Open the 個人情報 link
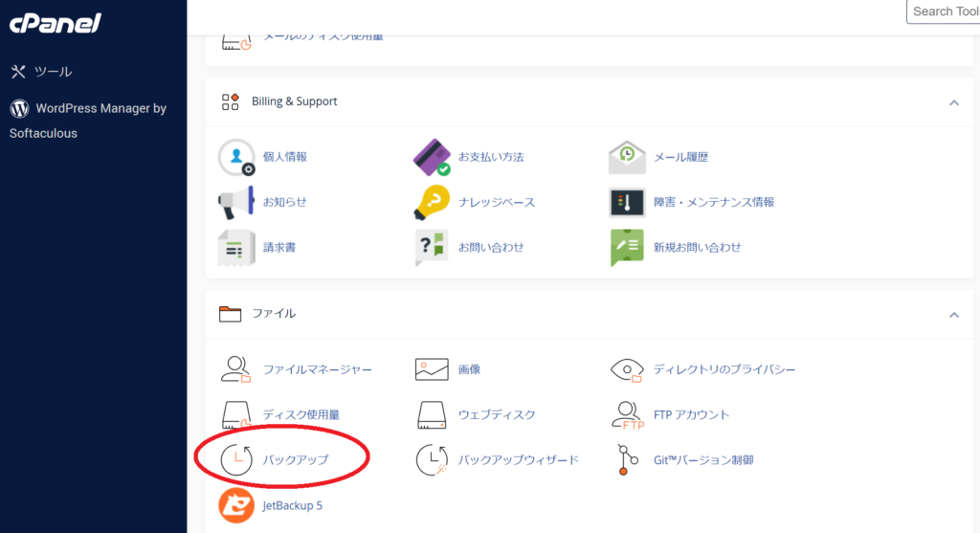 click(284, 157)
